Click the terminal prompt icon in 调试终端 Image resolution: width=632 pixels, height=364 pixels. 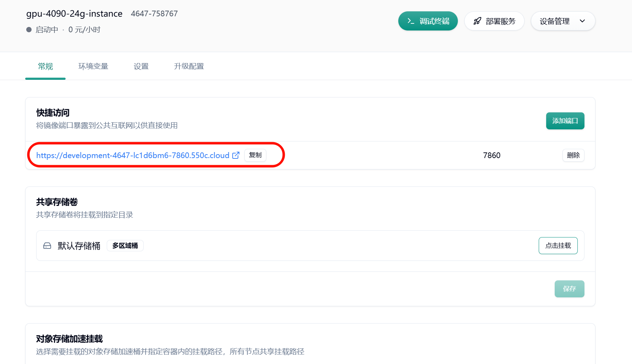[x=411, y=21]
